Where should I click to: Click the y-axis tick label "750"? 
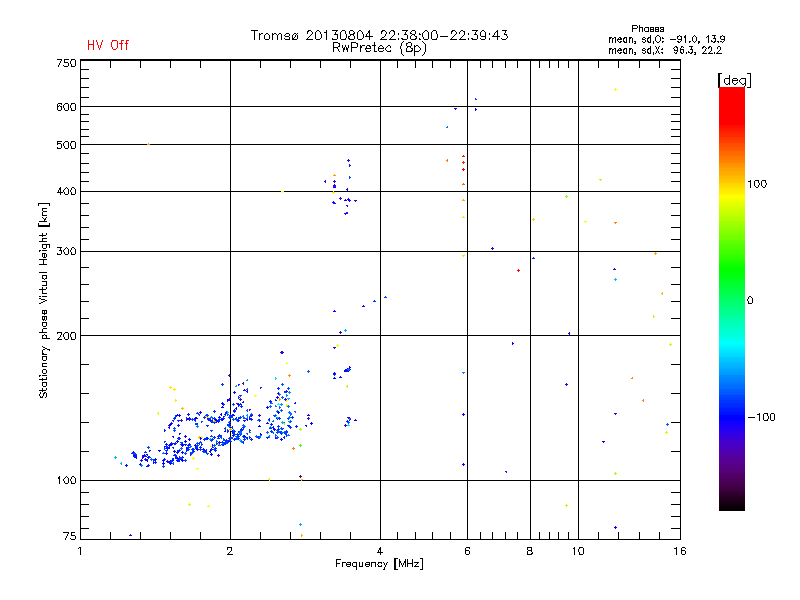66,63
